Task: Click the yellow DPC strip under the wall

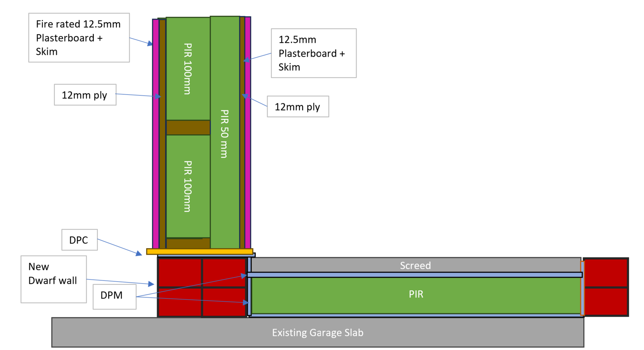Action: (200, 251)
